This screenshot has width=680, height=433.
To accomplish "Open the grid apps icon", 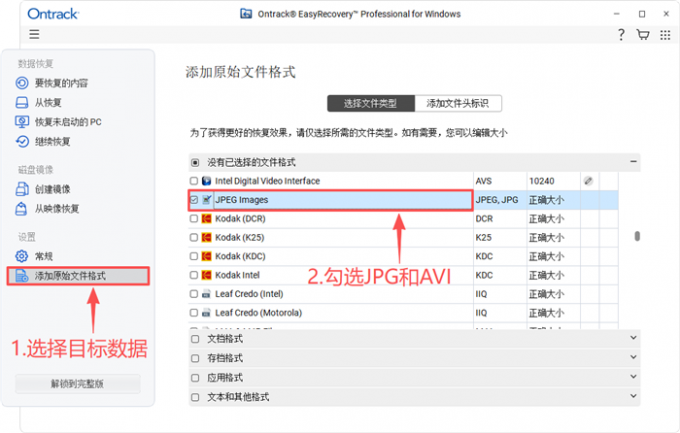I will point(665,35).
